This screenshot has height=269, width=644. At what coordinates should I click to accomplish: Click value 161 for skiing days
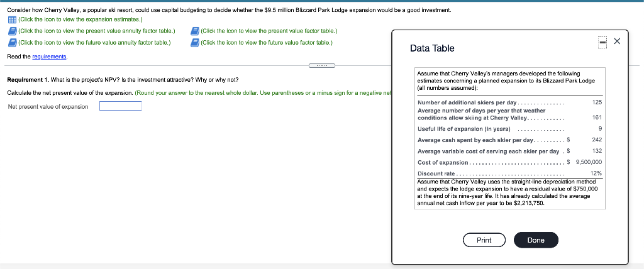click(597, 118)
